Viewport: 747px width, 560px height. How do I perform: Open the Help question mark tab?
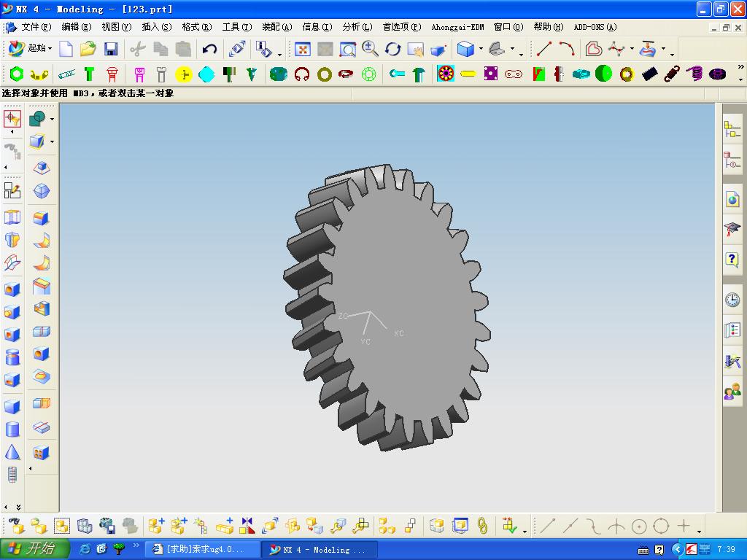pyautogui.click(x=732, y=260)
